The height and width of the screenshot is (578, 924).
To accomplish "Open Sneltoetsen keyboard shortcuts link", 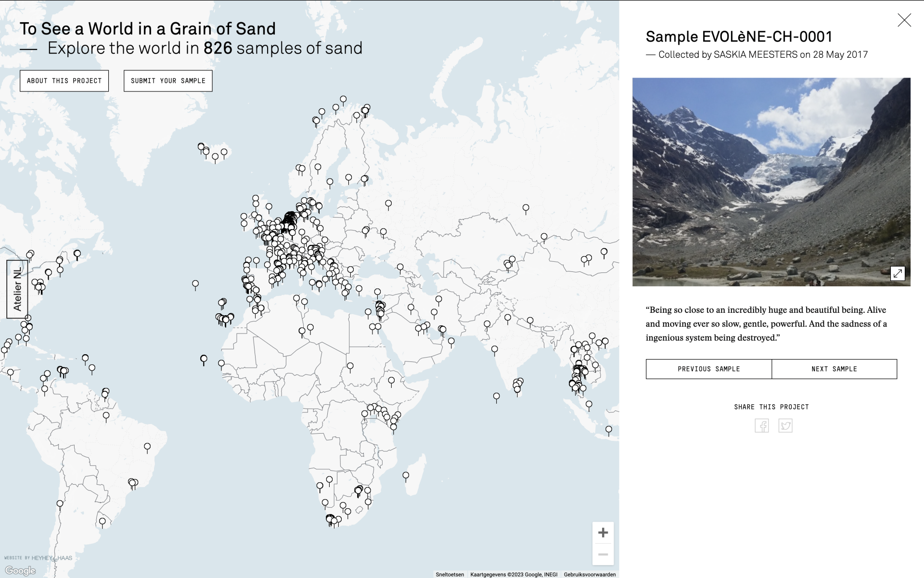I will [x=449, y=575].
